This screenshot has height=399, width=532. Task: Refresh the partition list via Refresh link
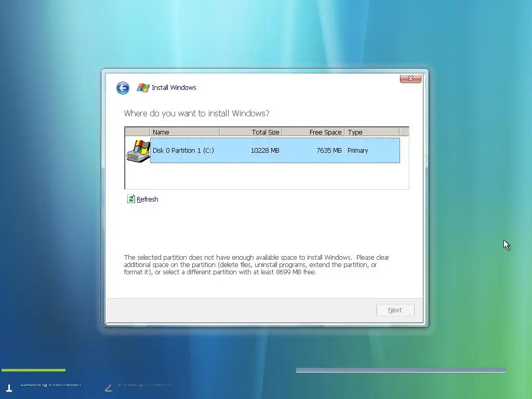click(147, 199)
